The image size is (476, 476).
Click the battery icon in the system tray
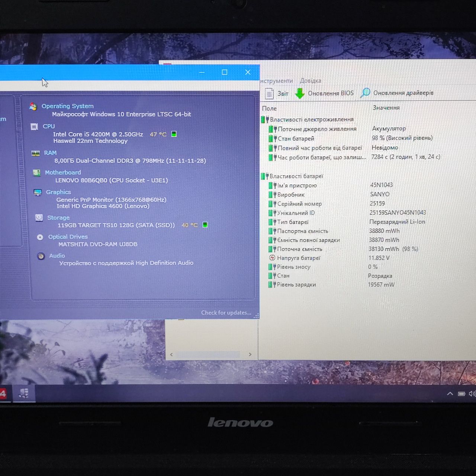pos(461,393)
